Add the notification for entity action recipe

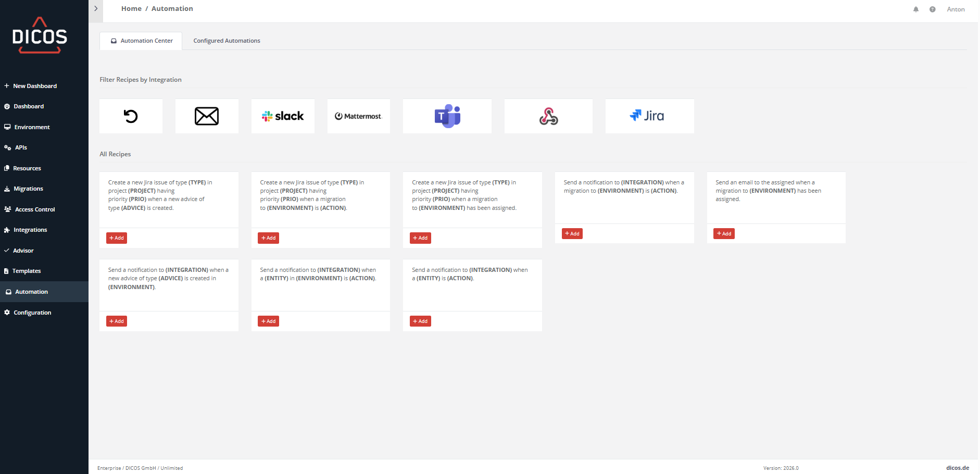coord(420,321)
